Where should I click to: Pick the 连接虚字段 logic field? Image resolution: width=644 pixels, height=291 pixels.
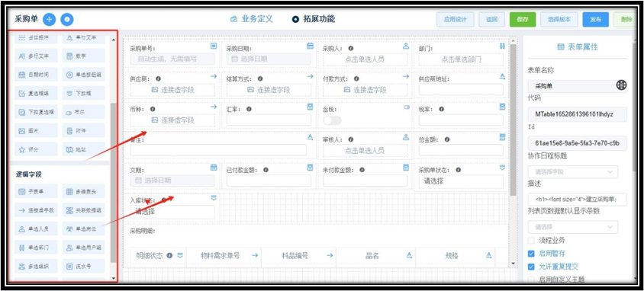[36, 210]
